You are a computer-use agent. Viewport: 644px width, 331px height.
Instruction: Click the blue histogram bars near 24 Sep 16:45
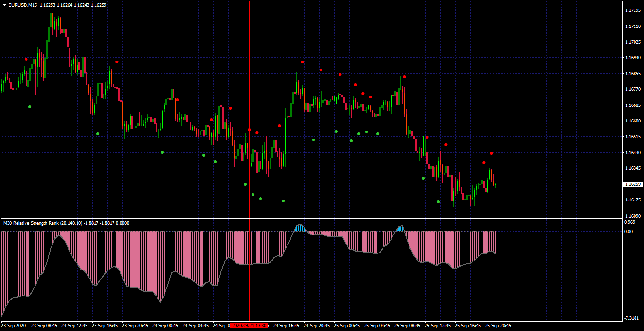tap(298, 228)
